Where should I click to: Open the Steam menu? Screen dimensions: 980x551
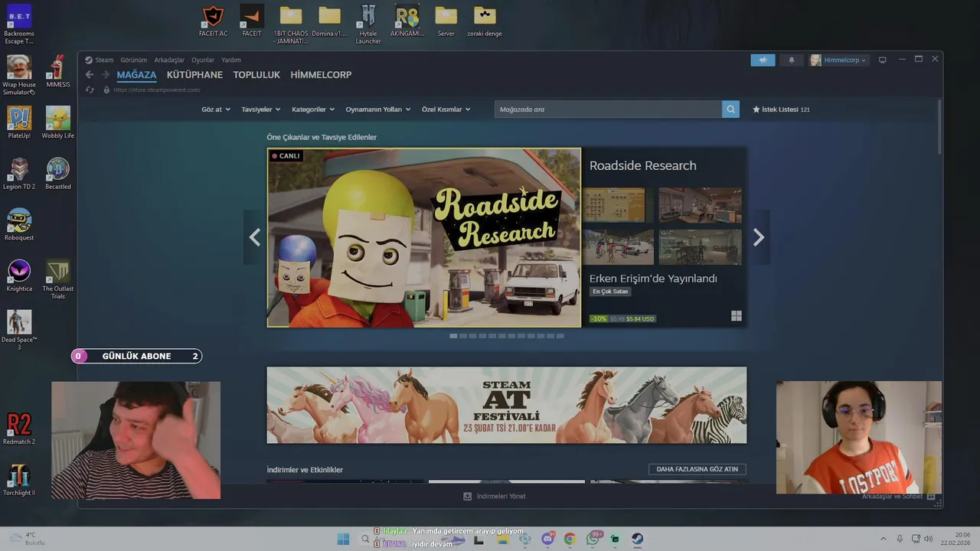pyautogui.click(x=99, y=60)
